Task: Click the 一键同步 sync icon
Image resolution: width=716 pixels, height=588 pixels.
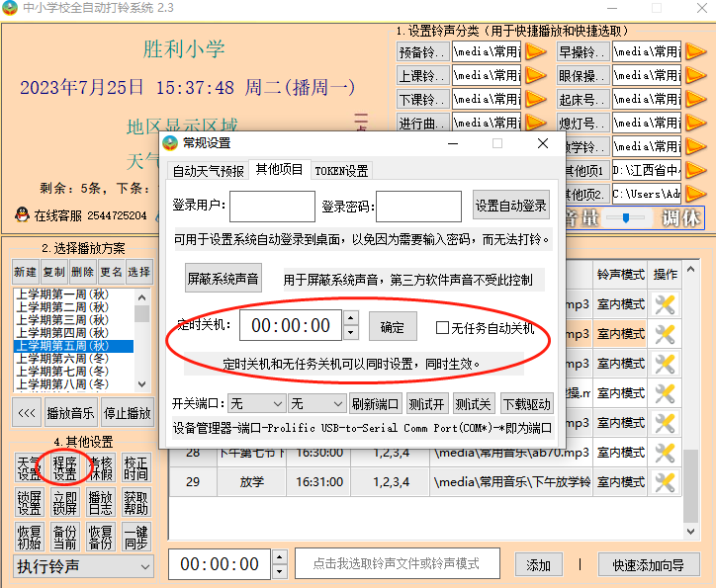Action: pos(135,535)
